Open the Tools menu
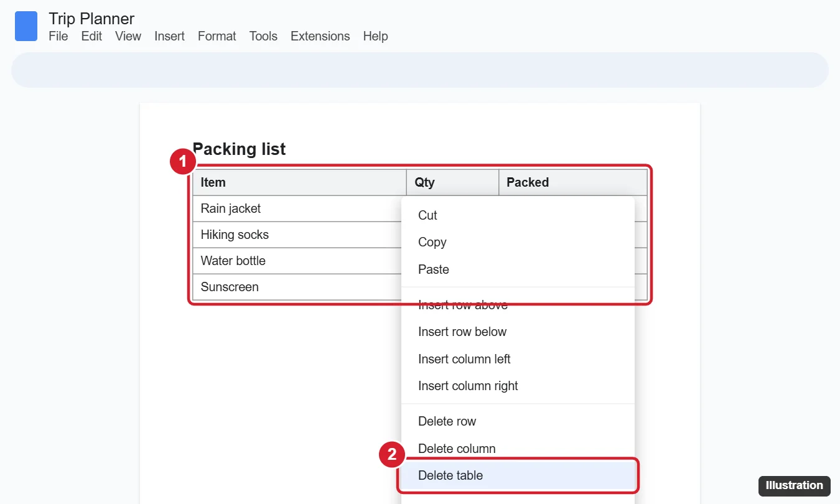Image resolution: width=840 pixels, height=504 pixels. click(x=263, y=36)
